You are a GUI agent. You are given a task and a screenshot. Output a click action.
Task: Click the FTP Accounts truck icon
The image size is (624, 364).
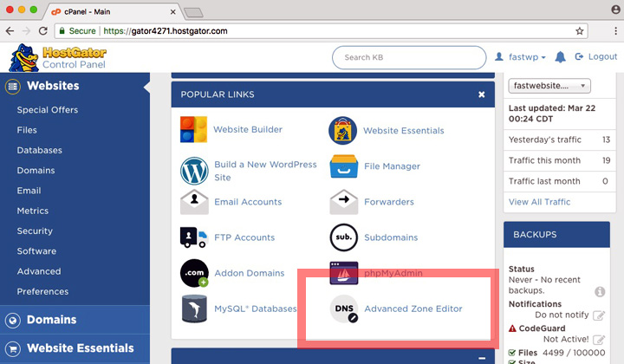pyautogui.click(x=194, y=237)
